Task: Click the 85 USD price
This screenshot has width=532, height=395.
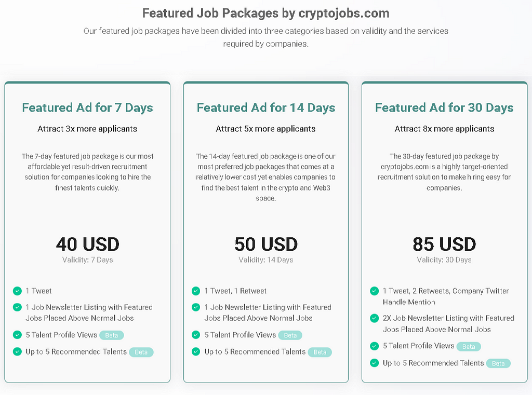Action: pyautogui.click(x=444, y=244)
